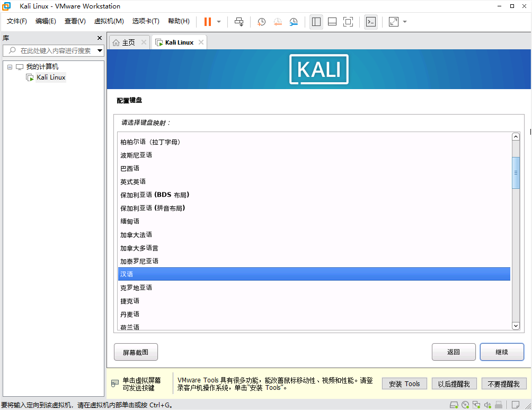Click the 安装 Tools button

404,384
